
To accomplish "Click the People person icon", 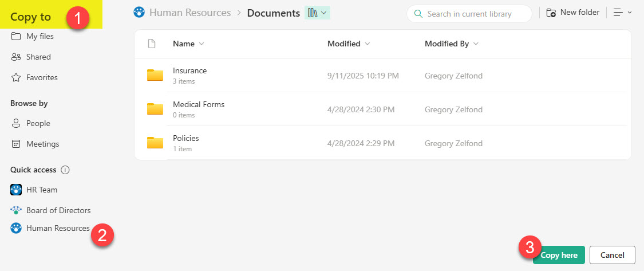I will point(16,123).
